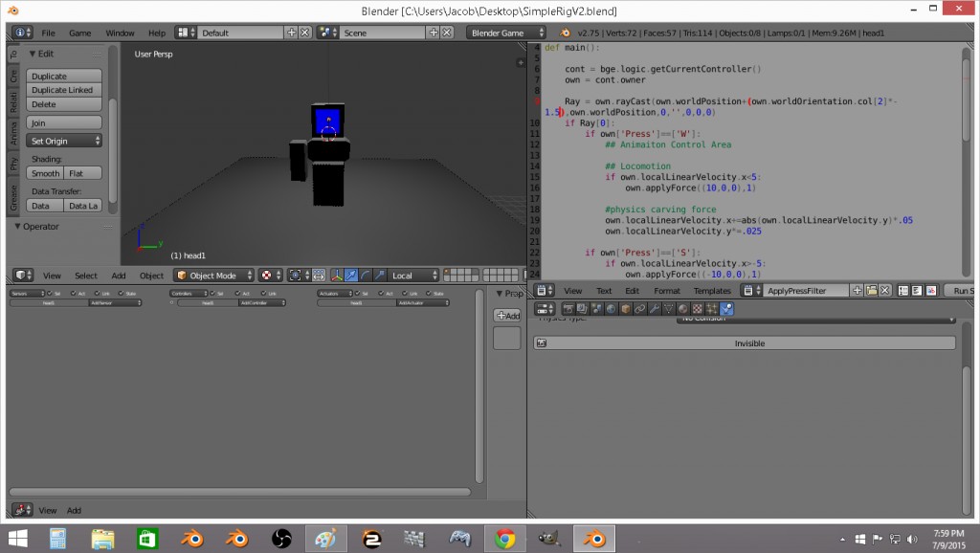The height and width of the screenshot is (553, 980).
Task: Select the Translate arrow manipulator
Action: pos(351,276)
